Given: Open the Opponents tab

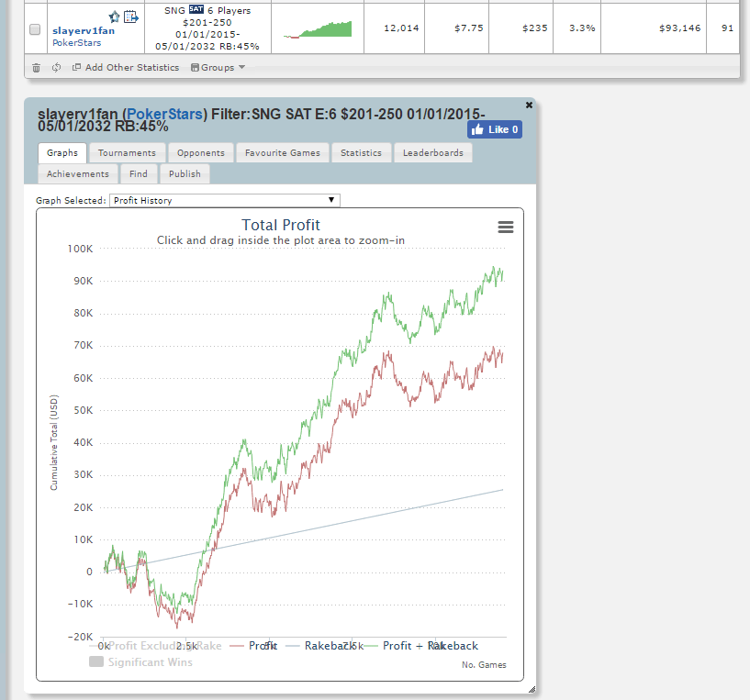Looking at the screenshot, I should (201, 153).
